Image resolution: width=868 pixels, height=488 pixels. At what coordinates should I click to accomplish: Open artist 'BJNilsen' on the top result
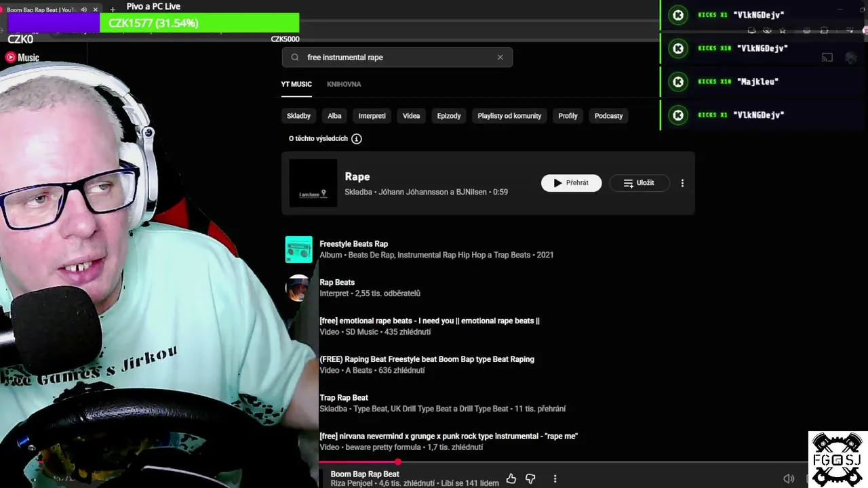click(x=471, y=192)
